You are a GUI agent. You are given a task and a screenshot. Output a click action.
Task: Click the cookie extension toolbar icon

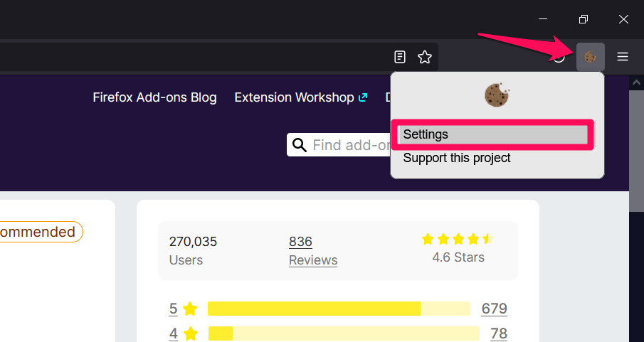pyautogui.click(x=590, y=57)
